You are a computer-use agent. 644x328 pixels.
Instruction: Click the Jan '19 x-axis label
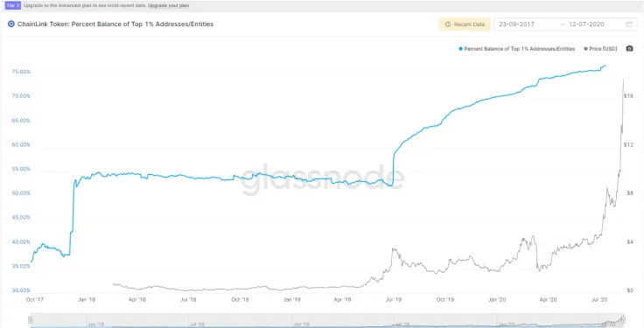click(292, 300)
